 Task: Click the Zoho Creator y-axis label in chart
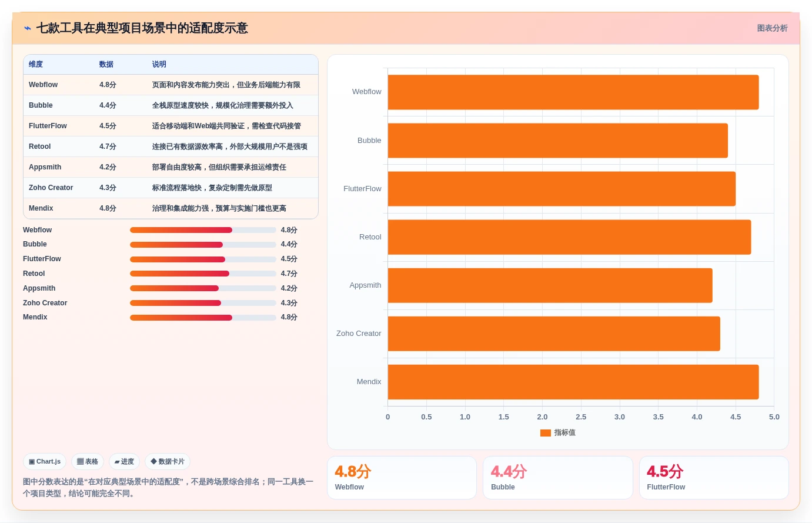tap(359, 334)
